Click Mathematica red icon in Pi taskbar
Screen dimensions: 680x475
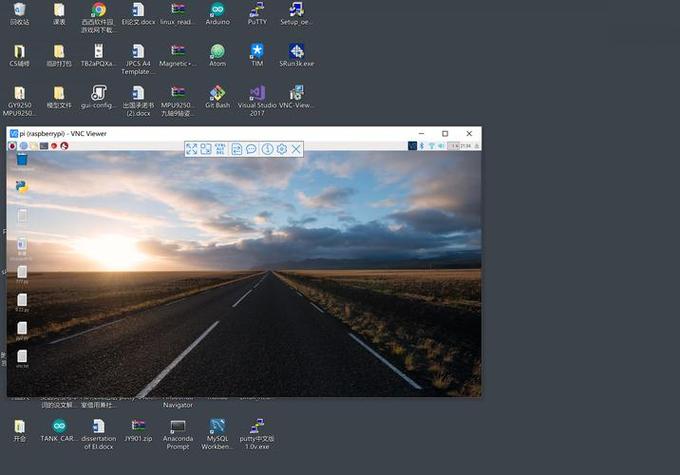tap(54, 146)
